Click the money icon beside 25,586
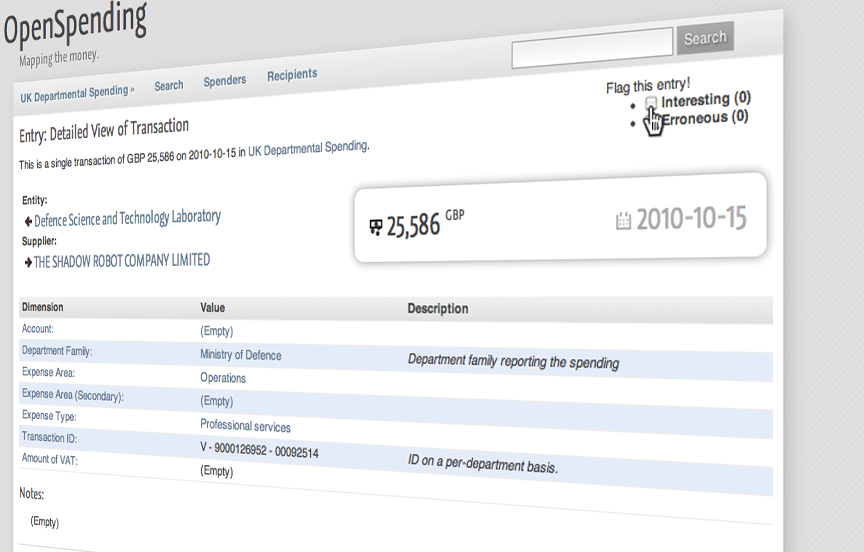 click(x=376, y=227)
